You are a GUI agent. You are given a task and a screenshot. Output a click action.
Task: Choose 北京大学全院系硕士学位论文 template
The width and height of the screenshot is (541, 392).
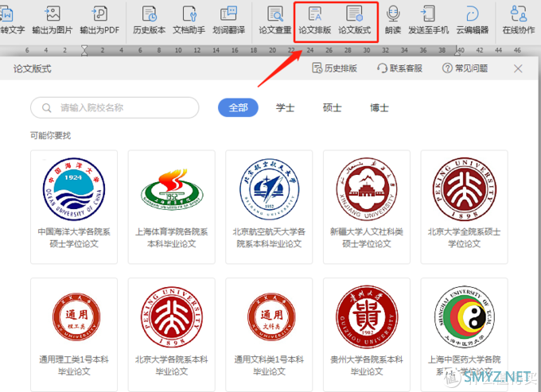point(464,207)
